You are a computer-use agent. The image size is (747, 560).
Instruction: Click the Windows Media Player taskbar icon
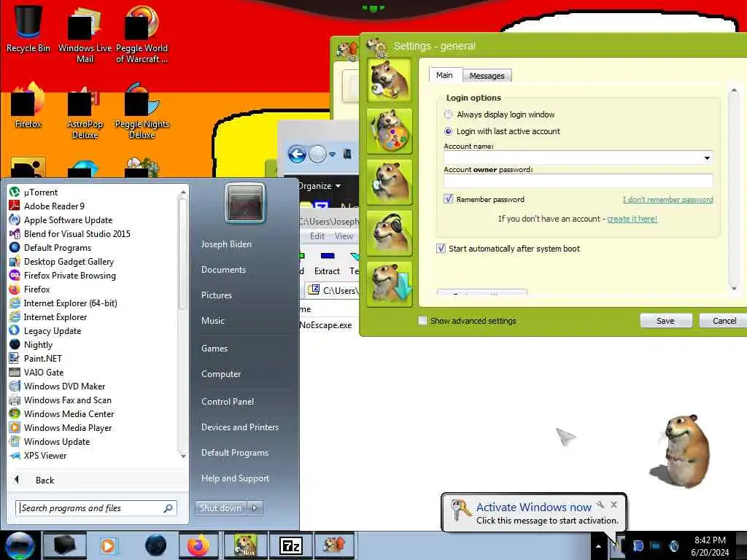click(x=109, y=545)
